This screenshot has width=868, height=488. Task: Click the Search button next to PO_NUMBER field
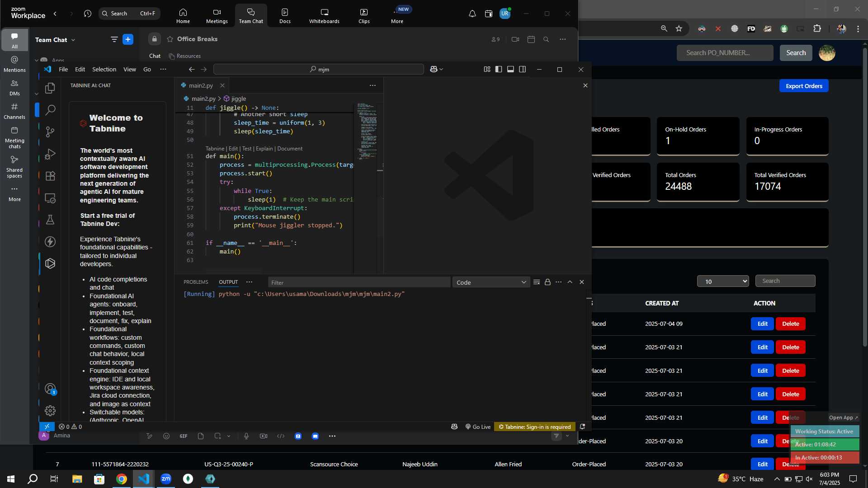[796, 53]
